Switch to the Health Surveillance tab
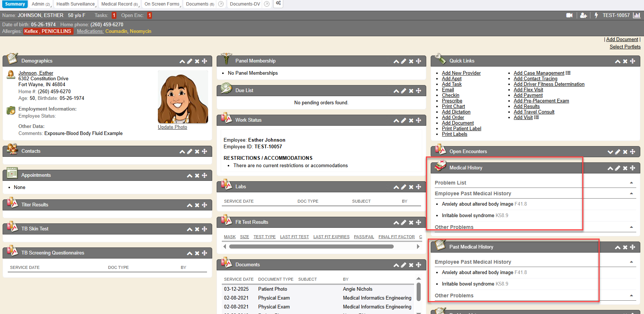This screenshot has width=644, height=314. (75, 4)
